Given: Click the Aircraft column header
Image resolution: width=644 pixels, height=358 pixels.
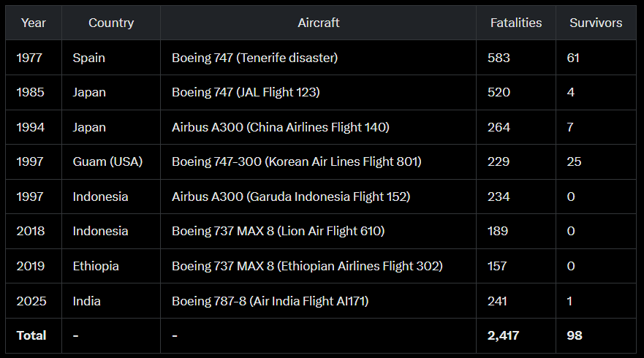Looking at the screenshot, I should (x=318, y=23).
